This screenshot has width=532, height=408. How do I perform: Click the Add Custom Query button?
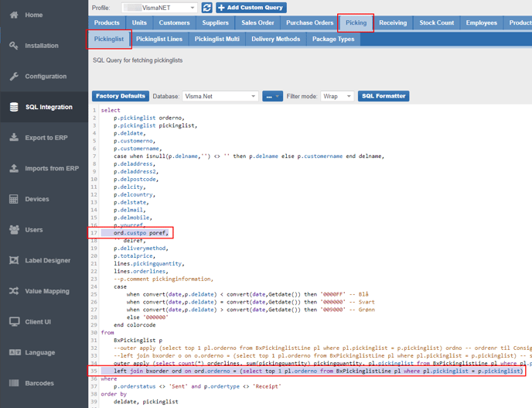[251, 8]
